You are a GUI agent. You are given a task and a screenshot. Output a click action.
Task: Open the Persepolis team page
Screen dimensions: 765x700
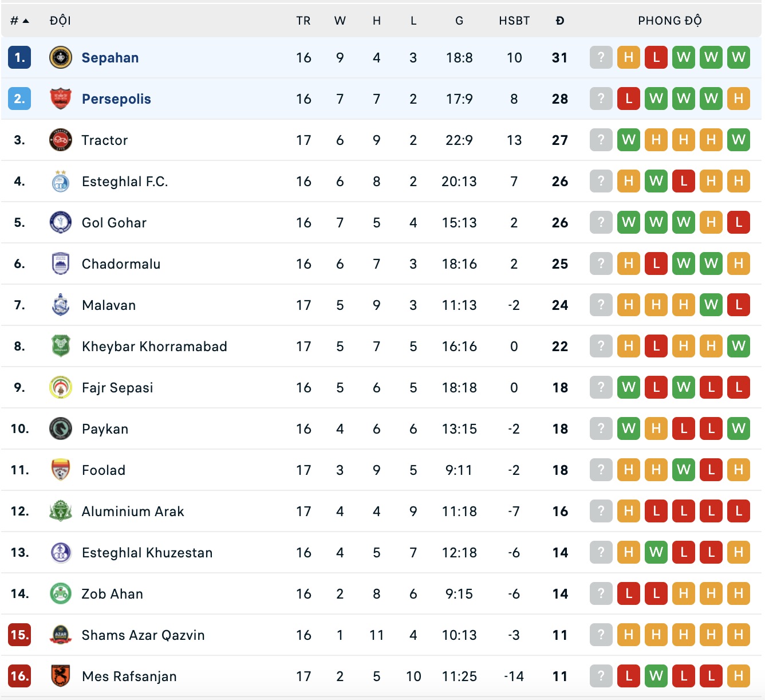point(116,99)
